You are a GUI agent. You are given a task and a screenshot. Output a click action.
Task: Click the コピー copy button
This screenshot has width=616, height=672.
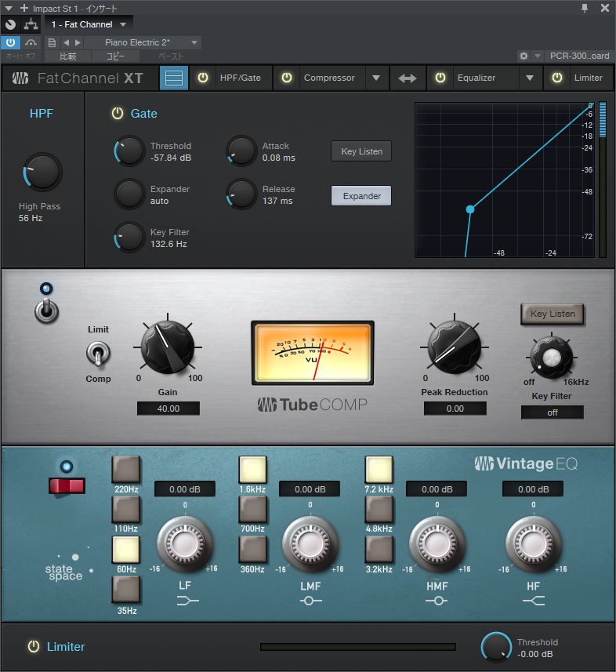click(115, 56)
